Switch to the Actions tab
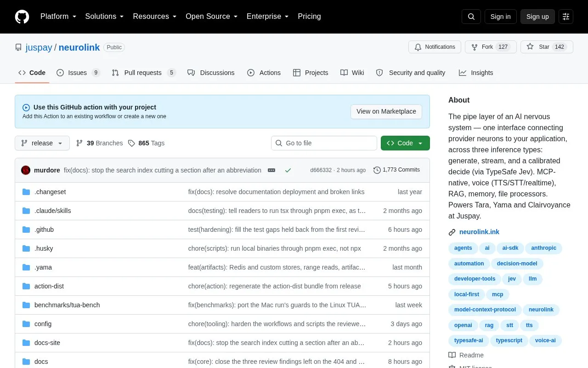This screenshot has width=588, height=368. click(x=264, y=73)
